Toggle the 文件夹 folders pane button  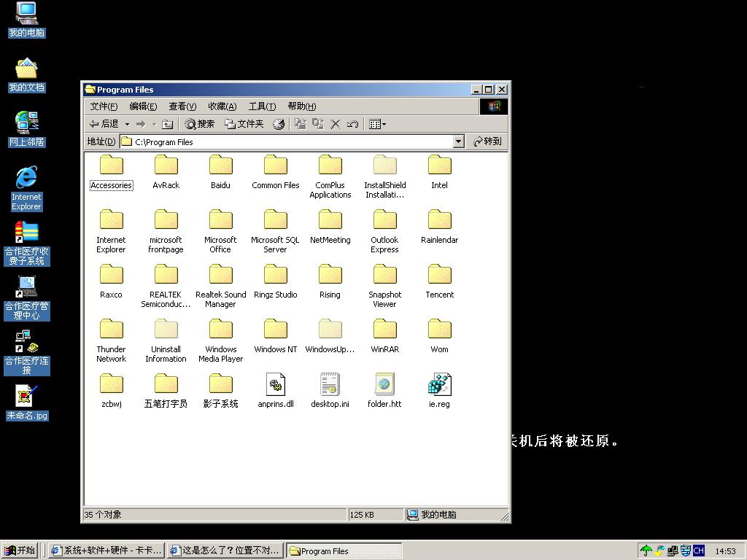click(x=244, y=124)
